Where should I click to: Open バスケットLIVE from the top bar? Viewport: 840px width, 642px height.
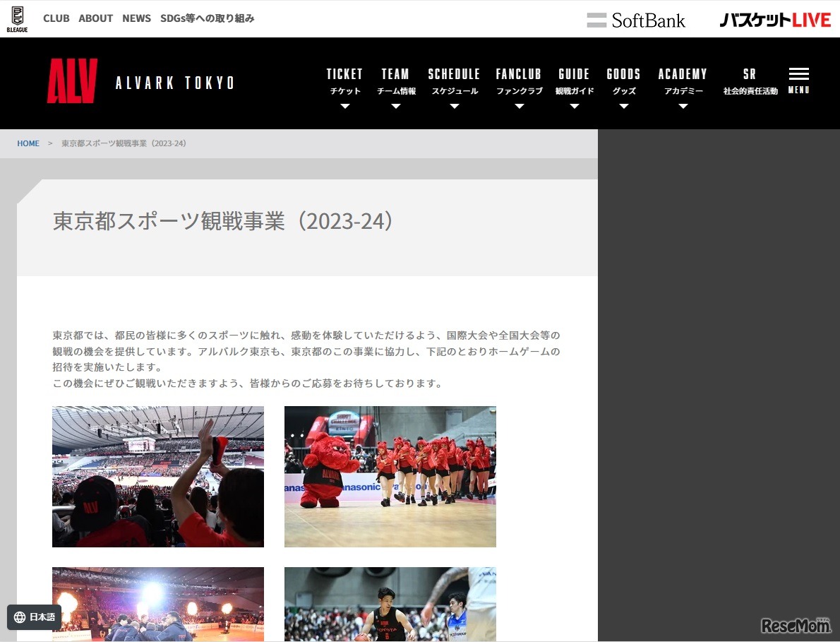coord(773,20)
